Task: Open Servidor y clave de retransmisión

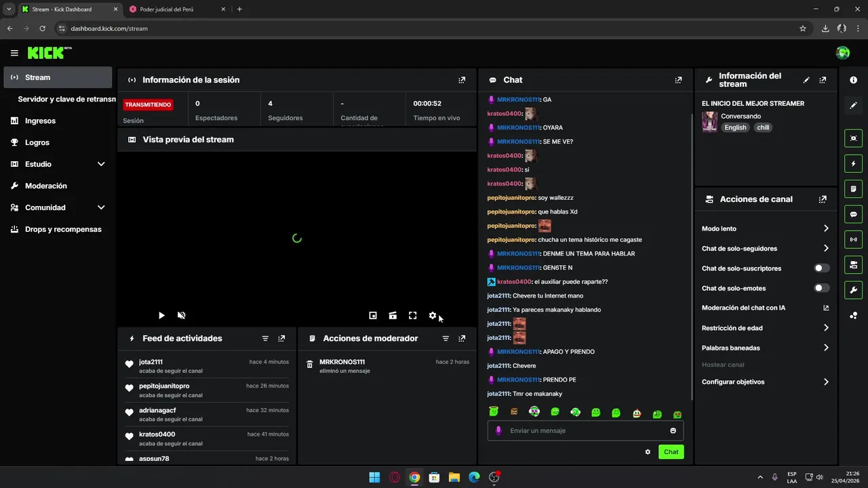Action: click(x=66, y=99)
